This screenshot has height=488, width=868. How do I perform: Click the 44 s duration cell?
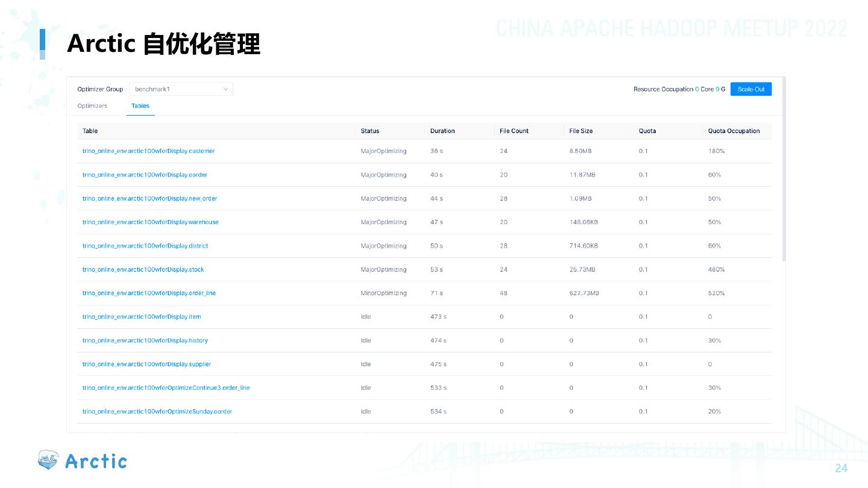coord(436,198)
